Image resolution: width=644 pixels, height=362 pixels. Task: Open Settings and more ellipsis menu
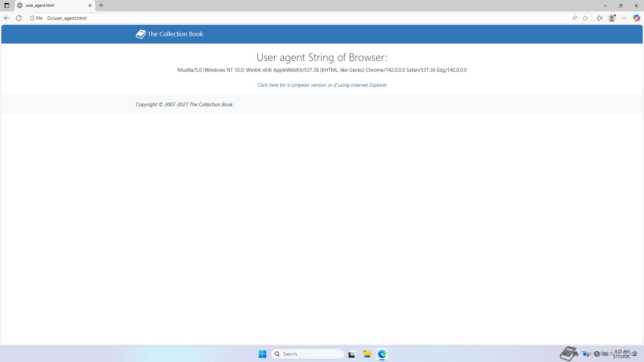click(x=624, y=18)
